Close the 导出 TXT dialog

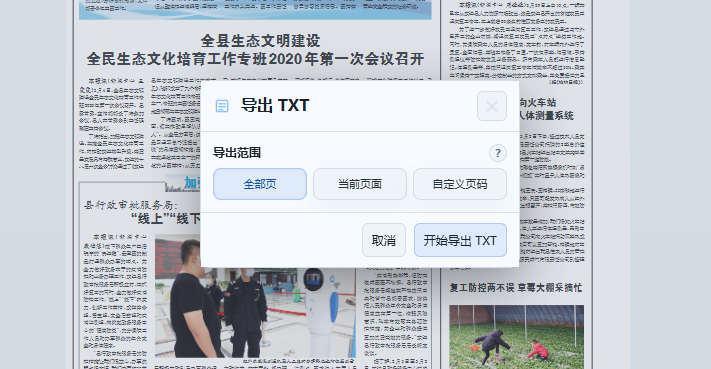(x=492, y=106)
